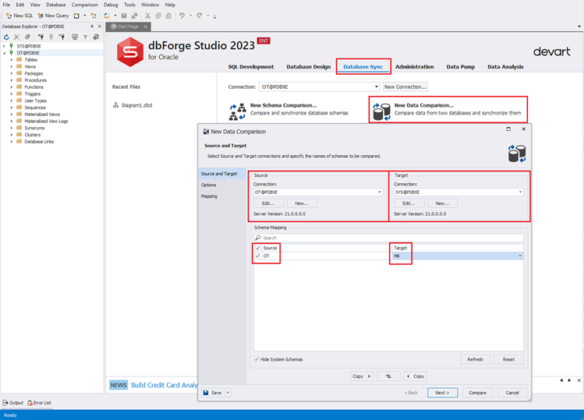Image resolution: width=584 pixels, height=420 pixels.
Task: Open the Save button dropdown arrow
Action: click(x=228, y=393)
